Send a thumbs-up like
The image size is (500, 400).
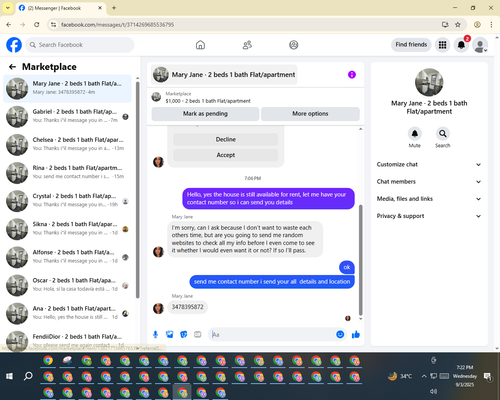point(356,334)
